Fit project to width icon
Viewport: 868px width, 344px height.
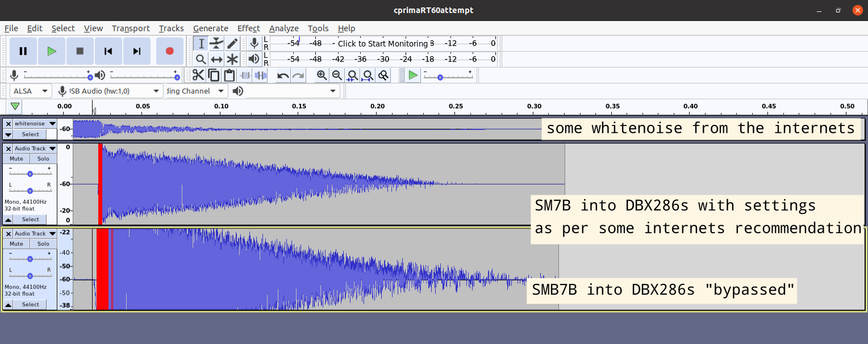[368, 75]
